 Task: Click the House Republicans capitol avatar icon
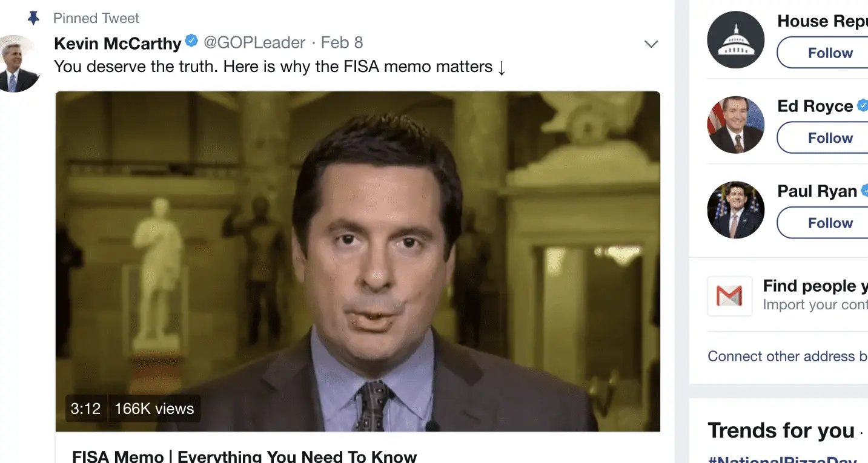736,39
